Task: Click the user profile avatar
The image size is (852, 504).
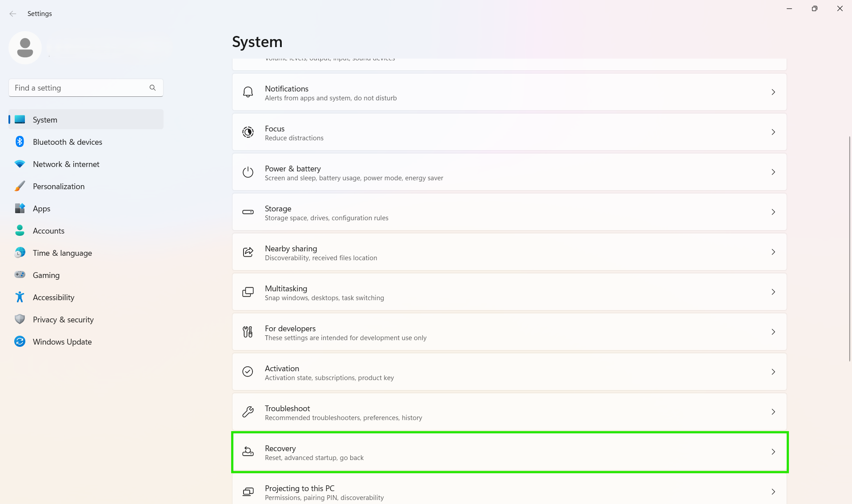Action: pos(25,48)
